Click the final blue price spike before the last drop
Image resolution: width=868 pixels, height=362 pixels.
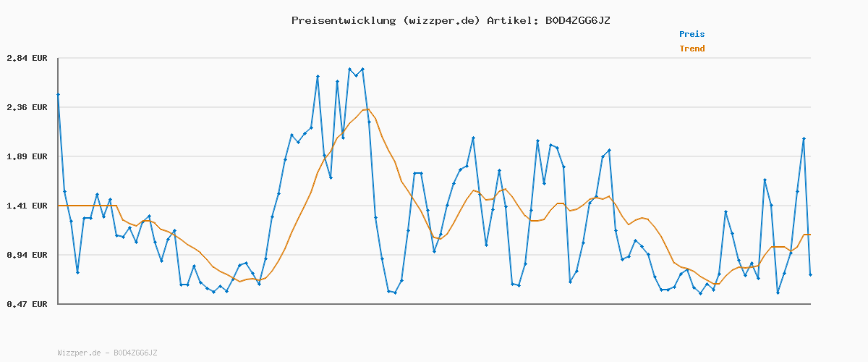(x=804, y=138)
